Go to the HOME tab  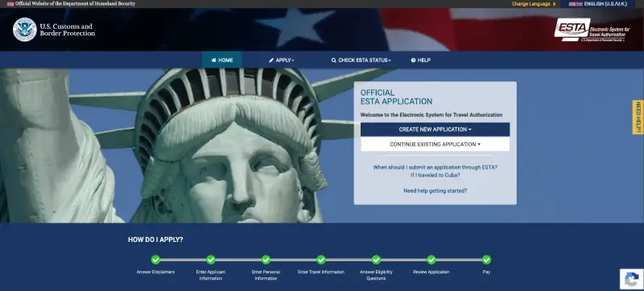click(x=222, y=59)
